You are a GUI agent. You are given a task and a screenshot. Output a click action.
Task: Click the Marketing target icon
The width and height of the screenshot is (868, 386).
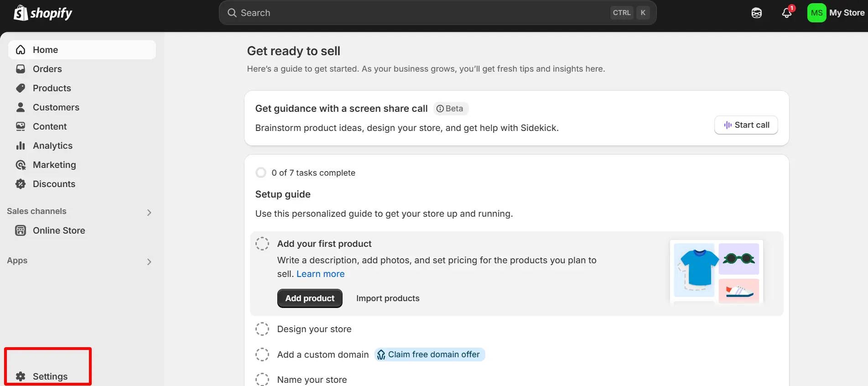point(21,165)
